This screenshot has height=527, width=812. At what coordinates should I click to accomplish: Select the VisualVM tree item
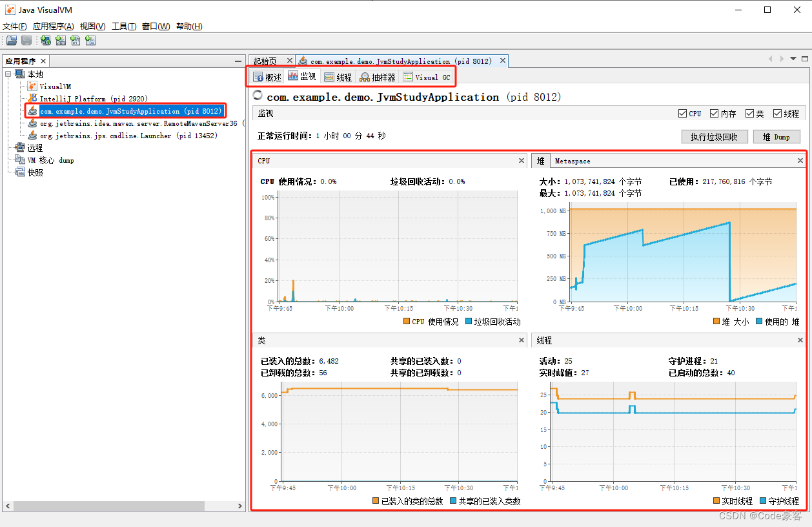(x=55, y=87)
